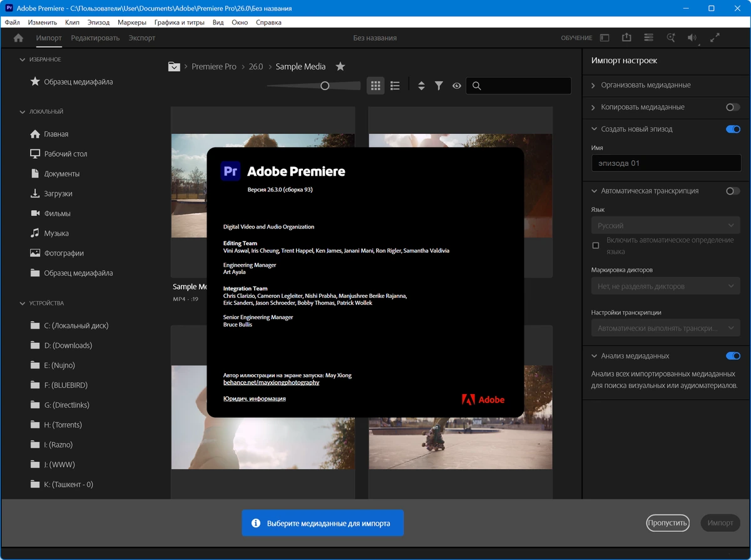Viewport: 751px width, 560px height.
Task: Toggle Создать новый эпизод switch
Action: pos(733,129)
